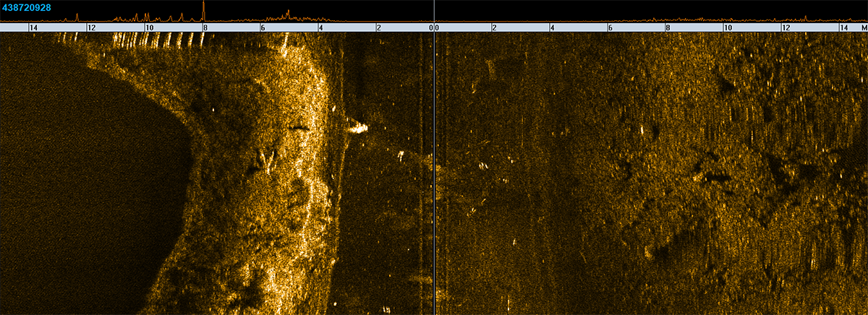Click the M unit label on the ruler
The width and height of the screenshot is (868, 315).
[863, 27]
